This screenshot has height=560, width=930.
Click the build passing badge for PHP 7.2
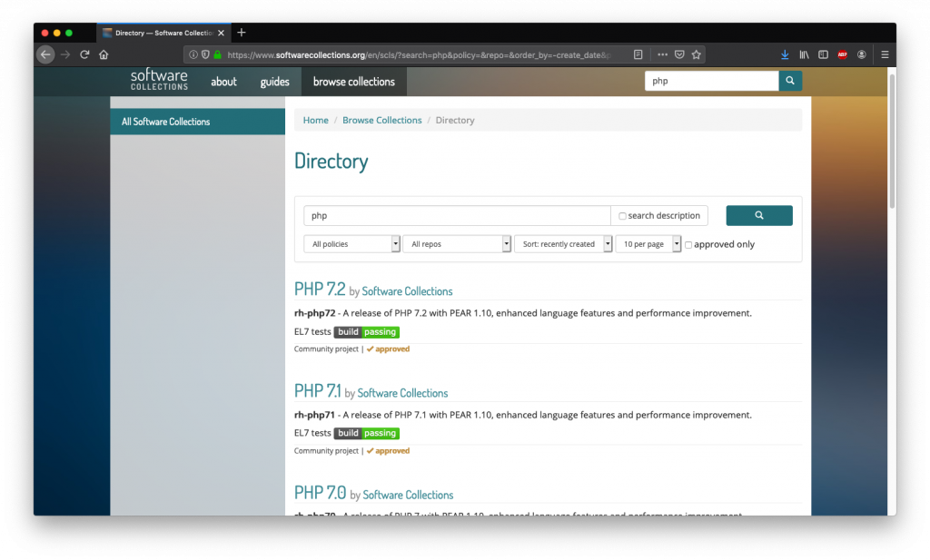pos(367,332)
